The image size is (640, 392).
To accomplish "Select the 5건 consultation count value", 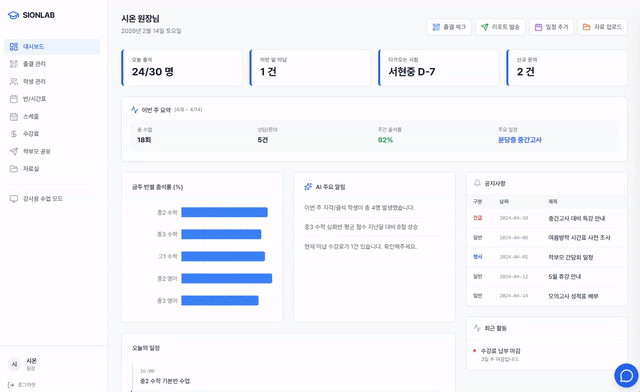I will tap(263, 140).
